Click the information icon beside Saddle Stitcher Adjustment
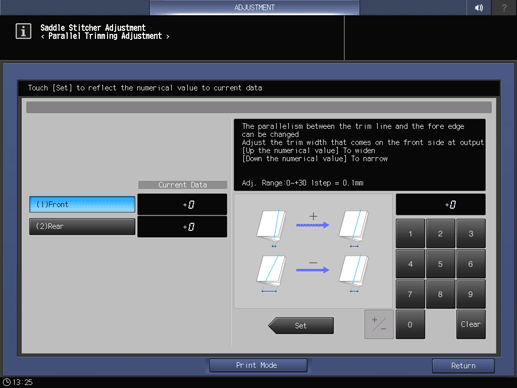Viewport: 517px width, 388px height. pos(23,31)
